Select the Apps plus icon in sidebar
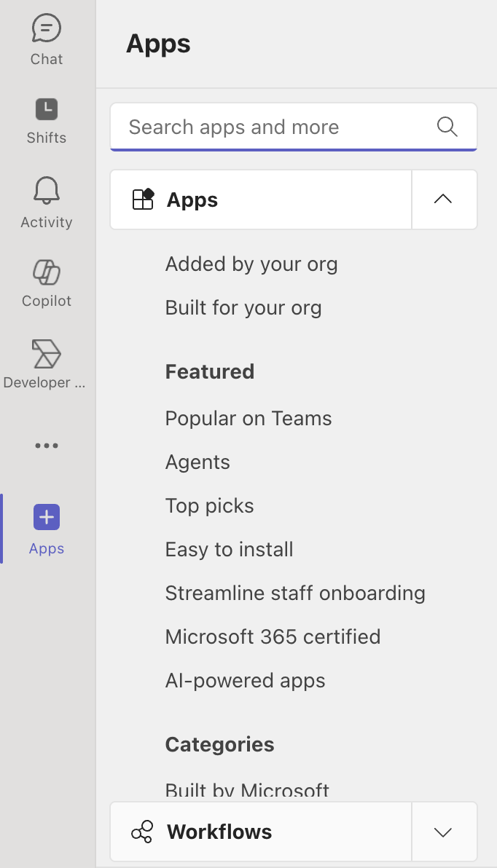497x868 pixels. pyautogui.click(x=47, y=518)
